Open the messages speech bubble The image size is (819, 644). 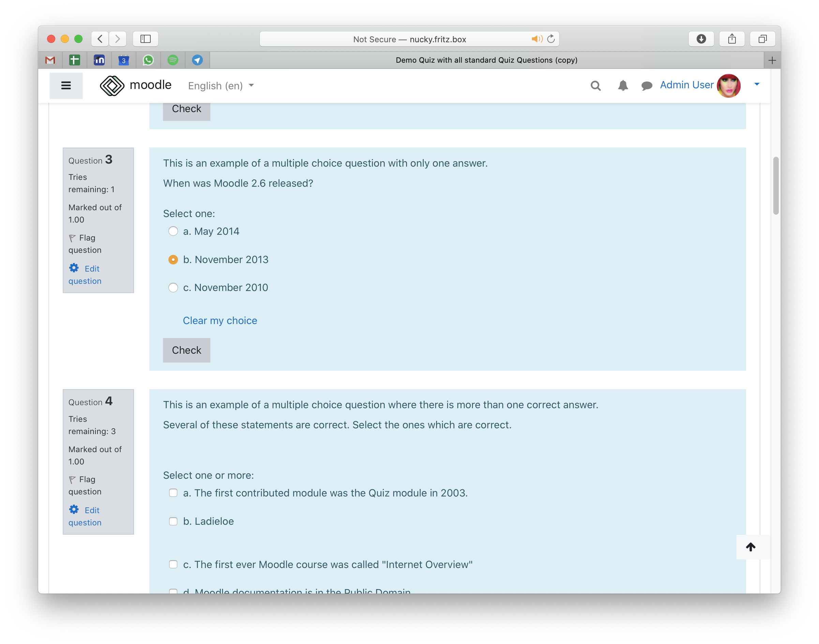pos(647,86)
